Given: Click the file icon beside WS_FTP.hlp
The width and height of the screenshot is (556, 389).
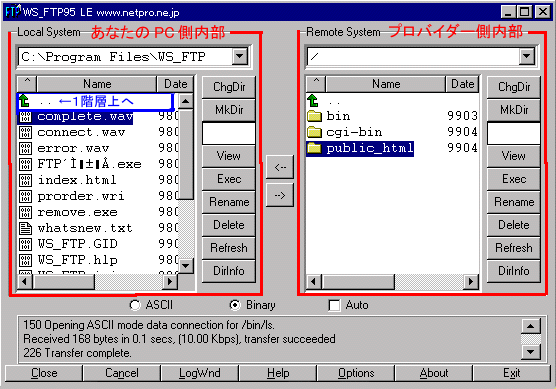Looking at the screenshot, I should coord(25,260).
